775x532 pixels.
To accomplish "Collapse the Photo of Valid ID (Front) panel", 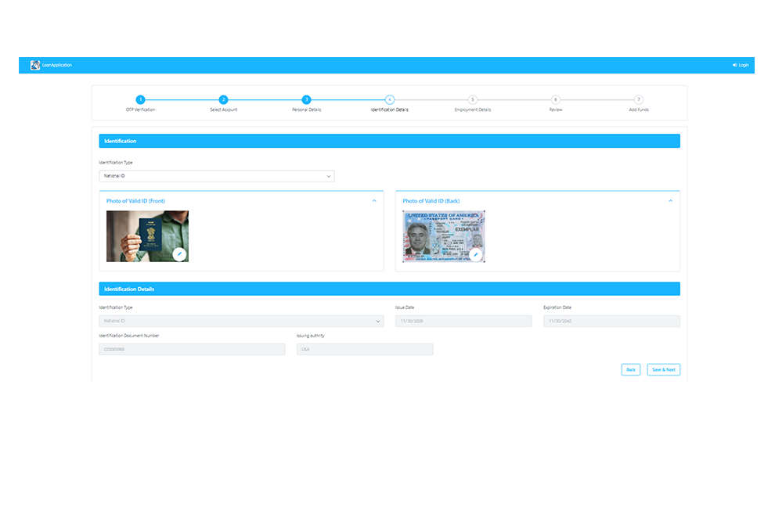I will [374, 200].
